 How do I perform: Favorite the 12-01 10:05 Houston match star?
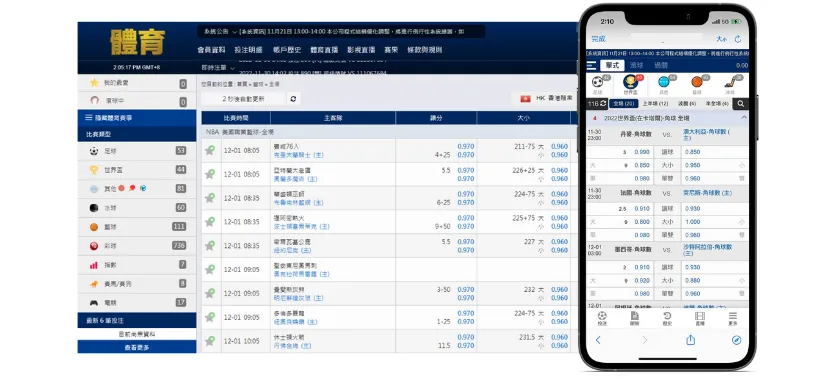point(210,341)
